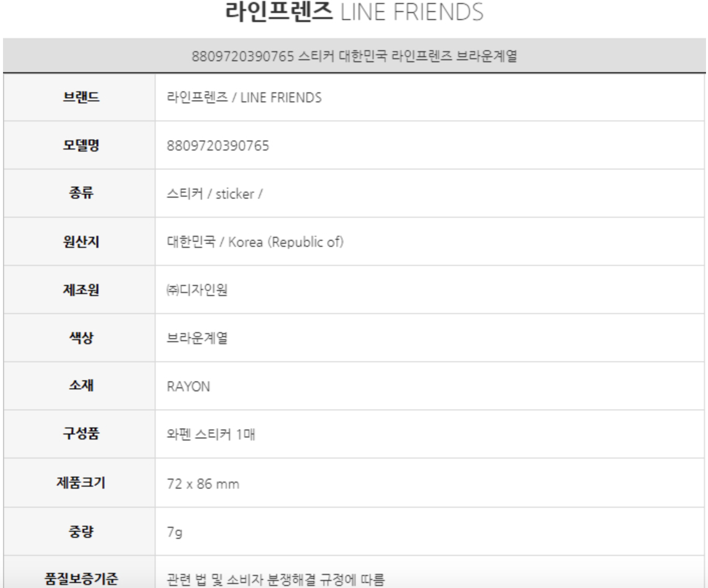This screenshot has width=708, height=588.
Task: Click the gray product summary header bar
Action: click(354, 56)
